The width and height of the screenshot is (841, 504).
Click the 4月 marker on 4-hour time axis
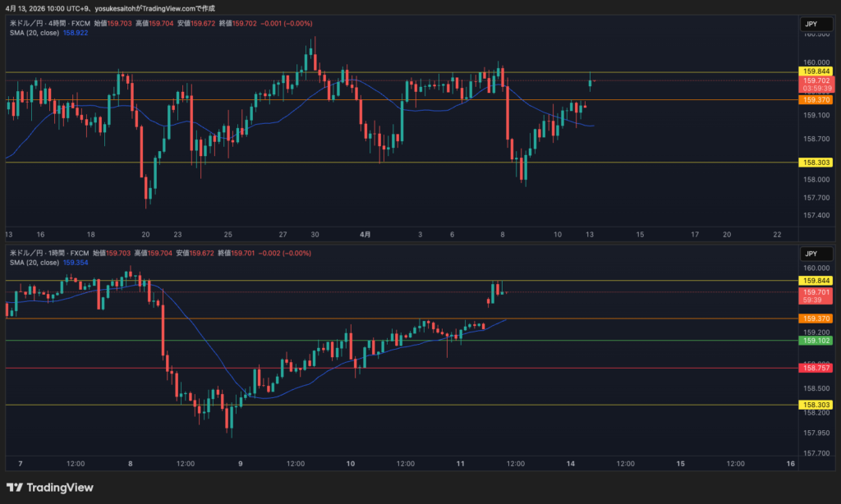(365, 234)
